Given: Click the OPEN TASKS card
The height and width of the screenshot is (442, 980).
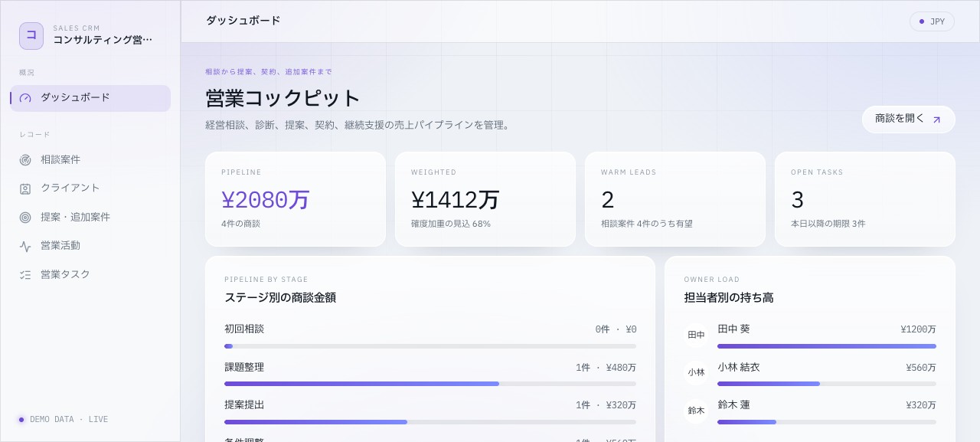Looking at the screenshot, I should pyautogui.click(x=865, y=199).
